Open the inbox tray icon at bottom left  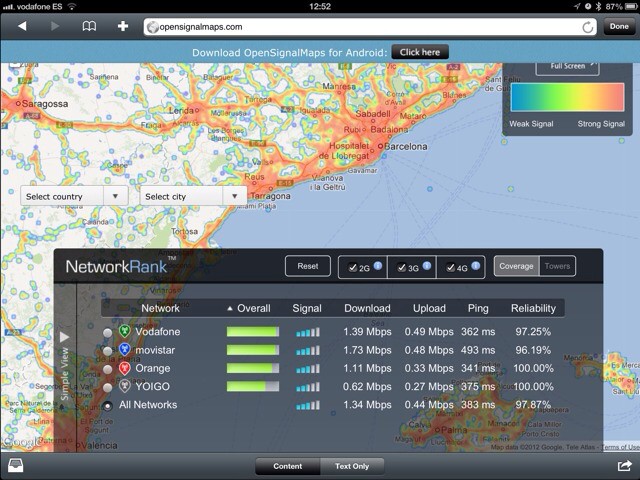16,466
